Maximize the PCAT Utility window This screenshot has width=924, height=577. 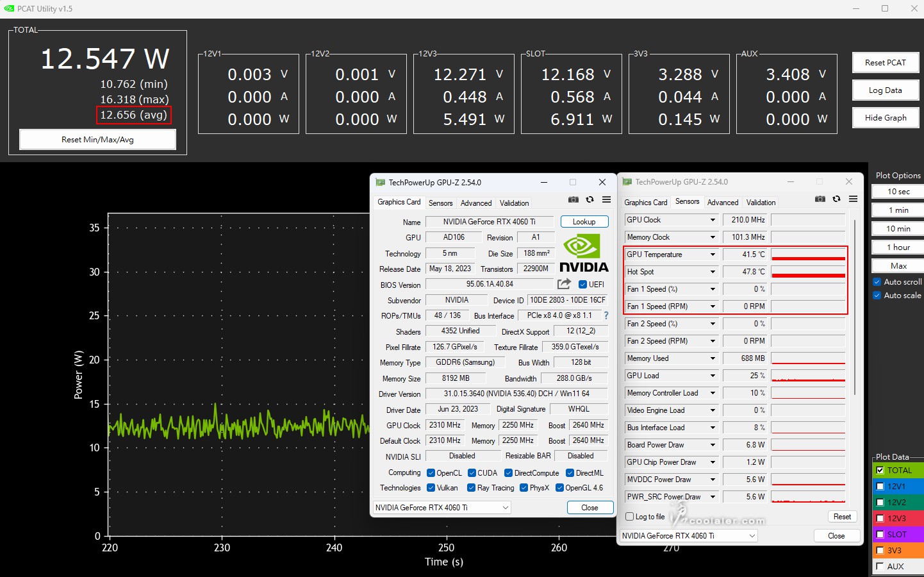885,8
